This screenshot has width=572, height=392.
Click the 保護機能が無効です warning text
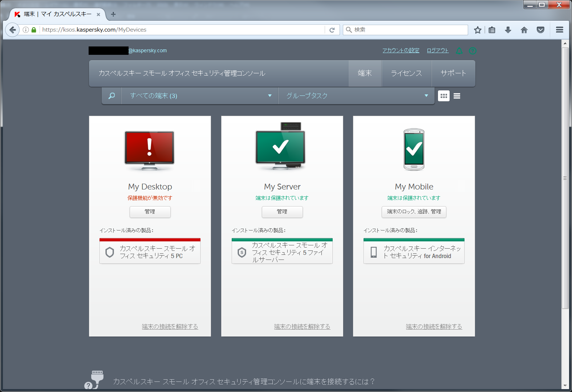tap(150, 198)
